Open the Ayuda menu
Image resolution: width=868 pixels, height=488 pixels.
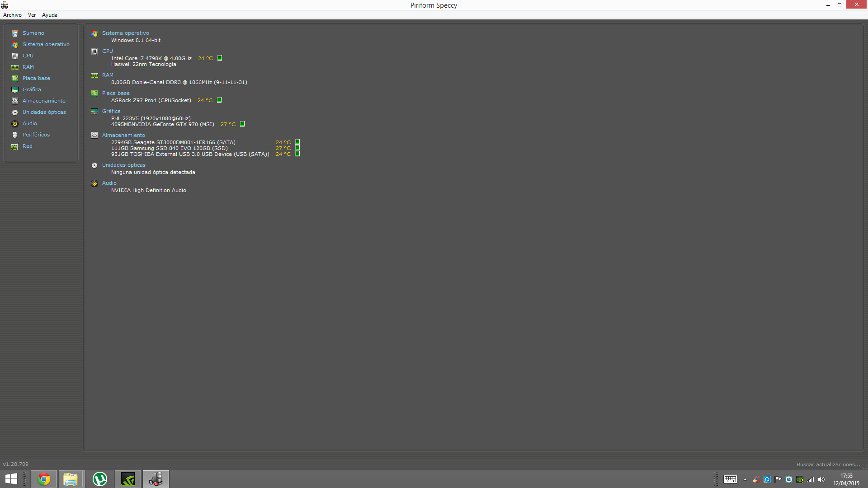(x=50, y=15)
